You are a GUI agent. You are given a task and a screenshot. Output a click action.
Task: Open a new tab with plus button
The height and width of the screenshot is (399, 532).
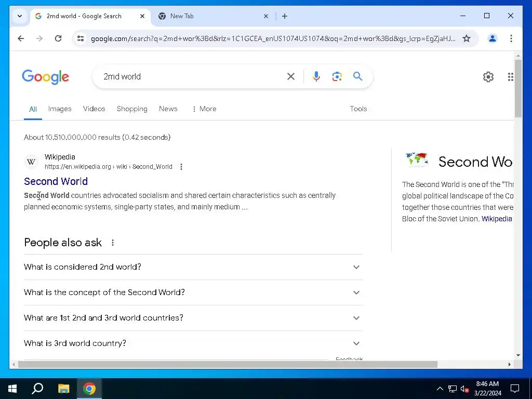click(285, 16)
